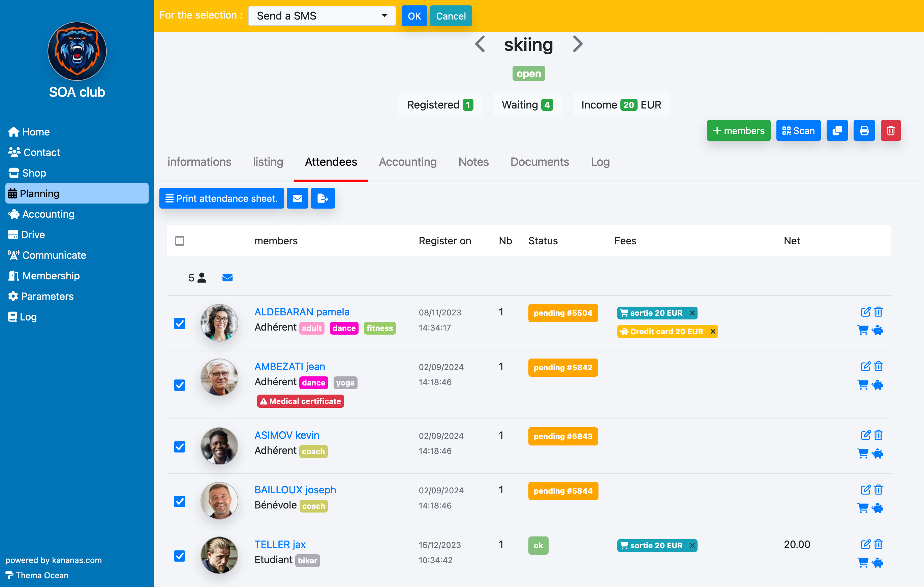The width and height of the screenshot is (924, 587).
Task: Cancel the selection action
Action: (451, 16)
